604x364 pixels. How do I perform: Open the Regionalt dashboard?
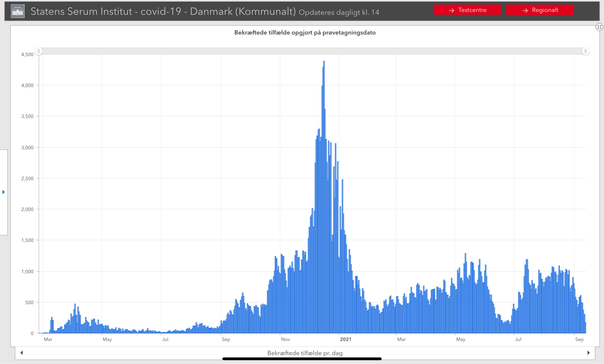pos(540,10)
